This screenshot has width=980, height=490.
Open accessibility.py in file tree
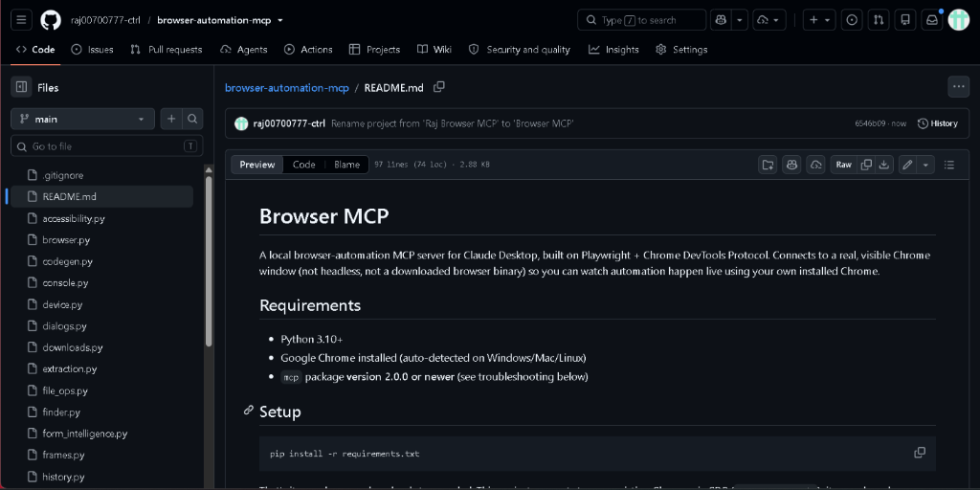tap(101, 219)
